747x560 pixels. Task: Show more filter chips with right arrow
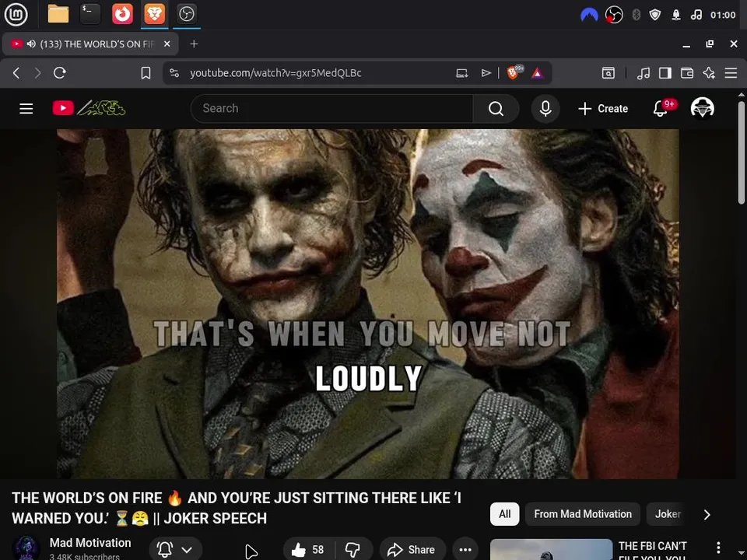pos(707,515)
